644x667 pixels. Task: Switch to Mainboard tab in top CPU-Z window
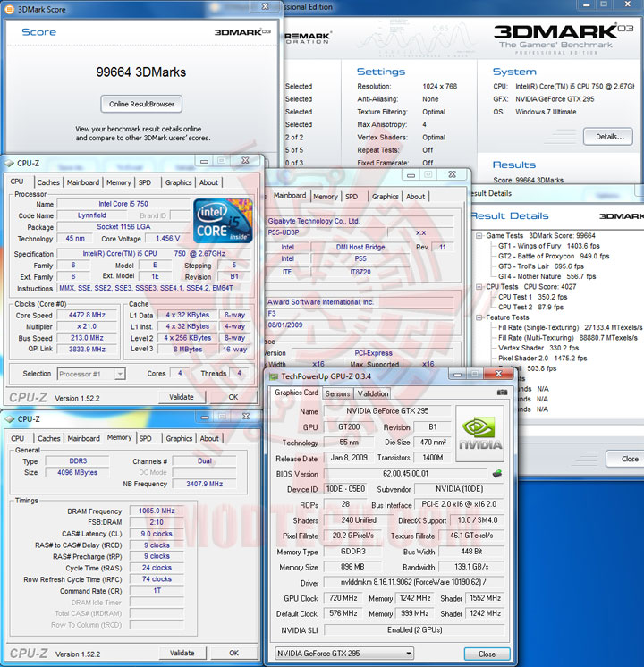(x=83, y=182)
